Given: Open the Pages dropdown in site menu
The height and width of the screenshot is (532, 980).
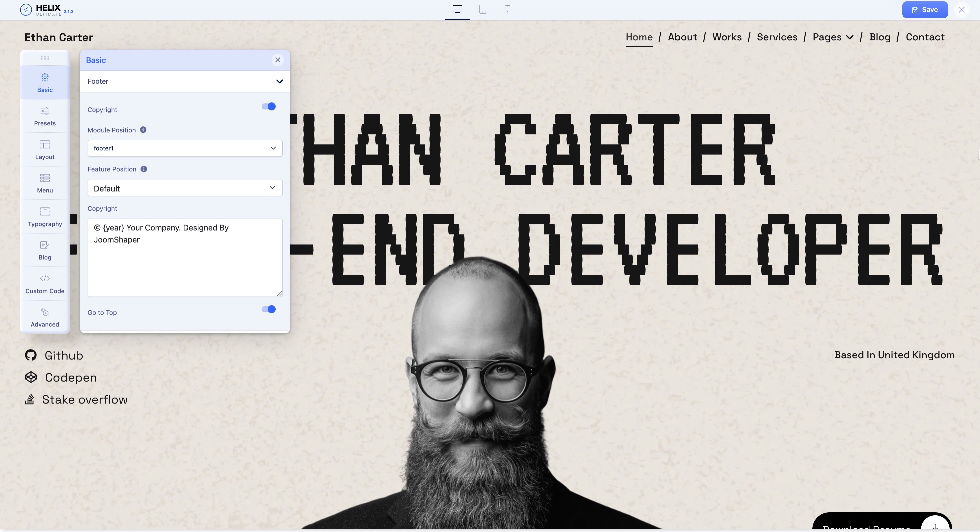Looking at the screenshot, I should pyautogui.click(x=832, y=37).
